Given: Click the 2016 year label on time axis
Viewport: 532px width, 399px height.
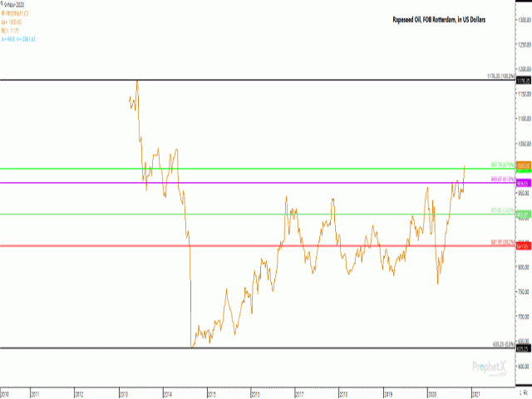Looking at the screenshot, I should point(256,395).
